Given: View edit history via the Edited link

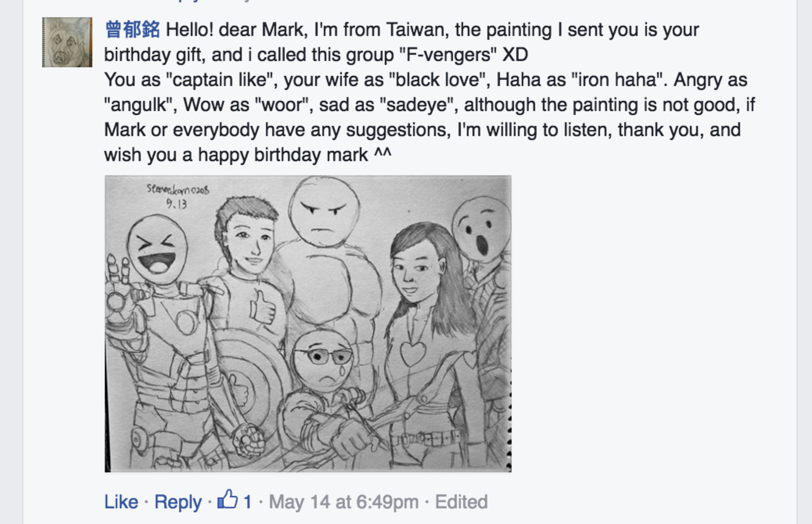Looking at the screenshot, I should tap(461, 502).
